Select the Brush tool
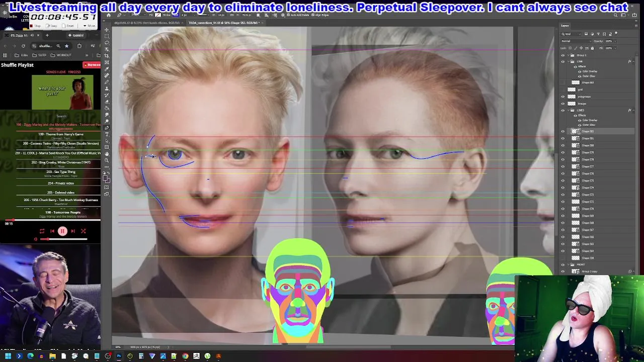This screenshot has width=644, height=362. (107, 81)
